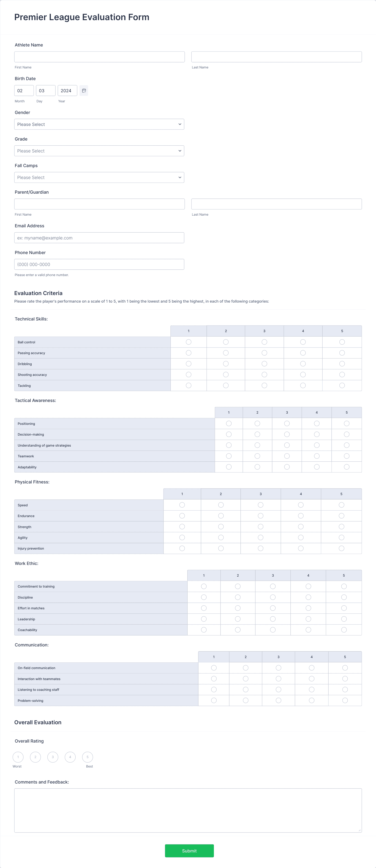Rate Ball control as 1
This screenshot has height=868, width=376.
(x=188, y=342)
